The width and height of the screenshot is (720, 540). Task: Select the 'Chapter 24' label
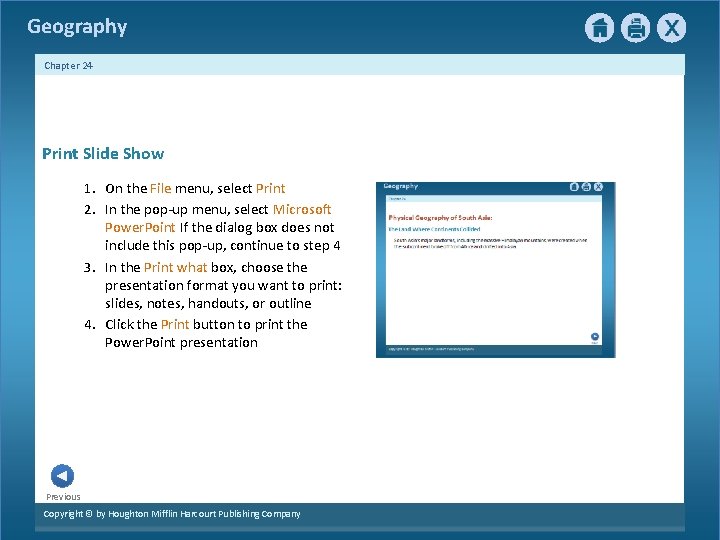(68, 66)
